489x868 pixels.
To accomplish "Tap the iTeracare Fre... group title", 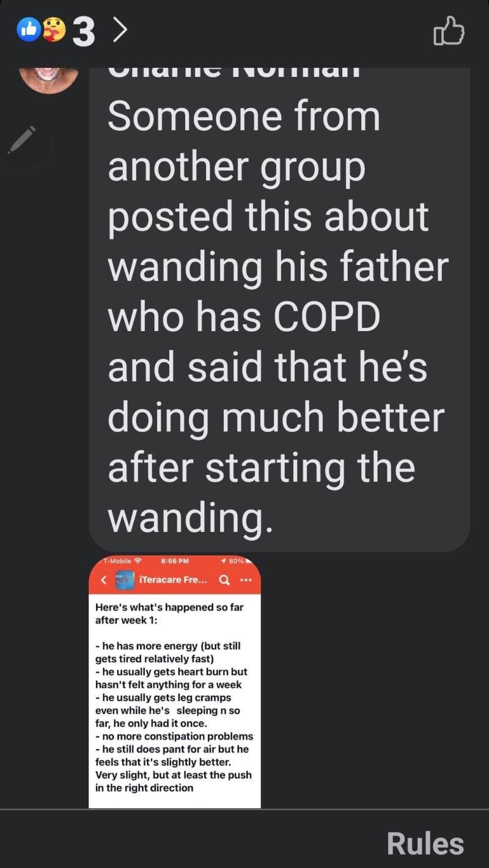I will (x=174, y=580).
